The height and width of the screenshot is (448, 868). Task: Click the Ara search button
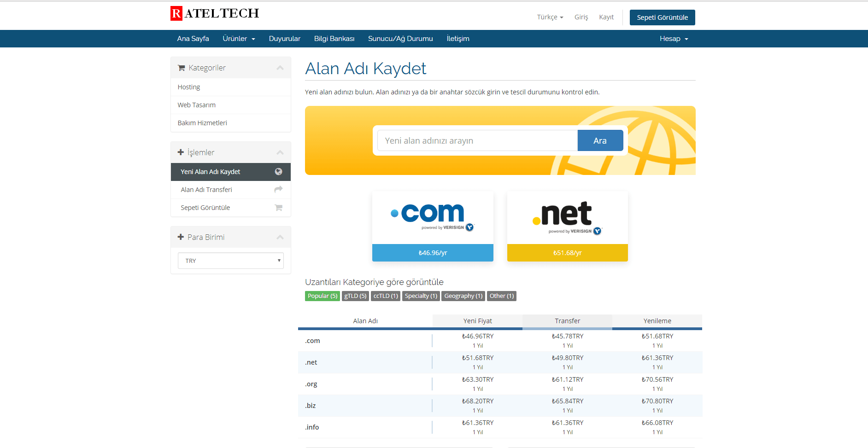(x=600, y=140)
